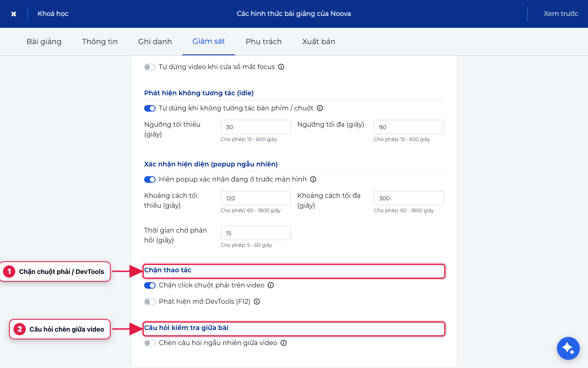Click the Khoá học link in header
This screenshot has height=368, width=588.
pos(53,13)
